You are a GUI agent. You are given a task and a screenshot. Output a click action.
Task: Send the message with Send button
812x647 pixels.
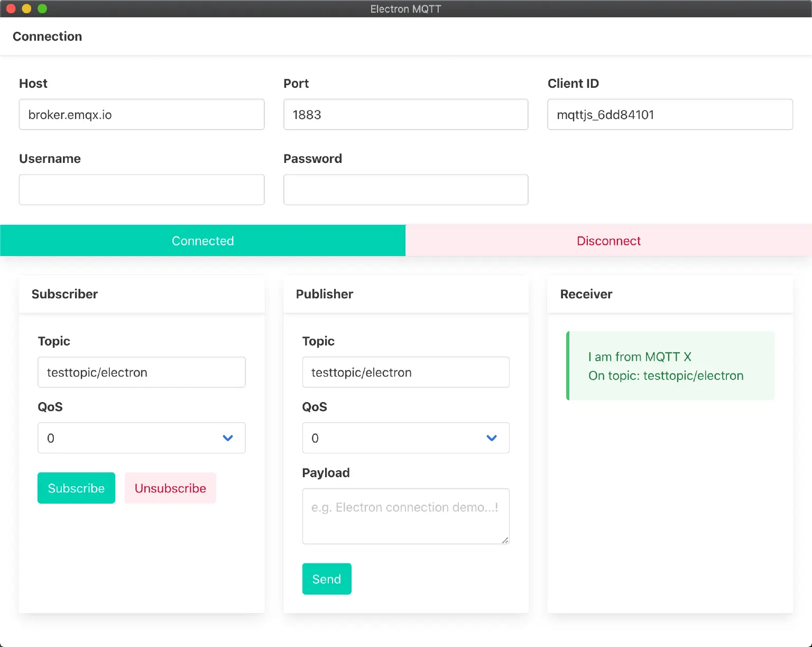[327, 579]
